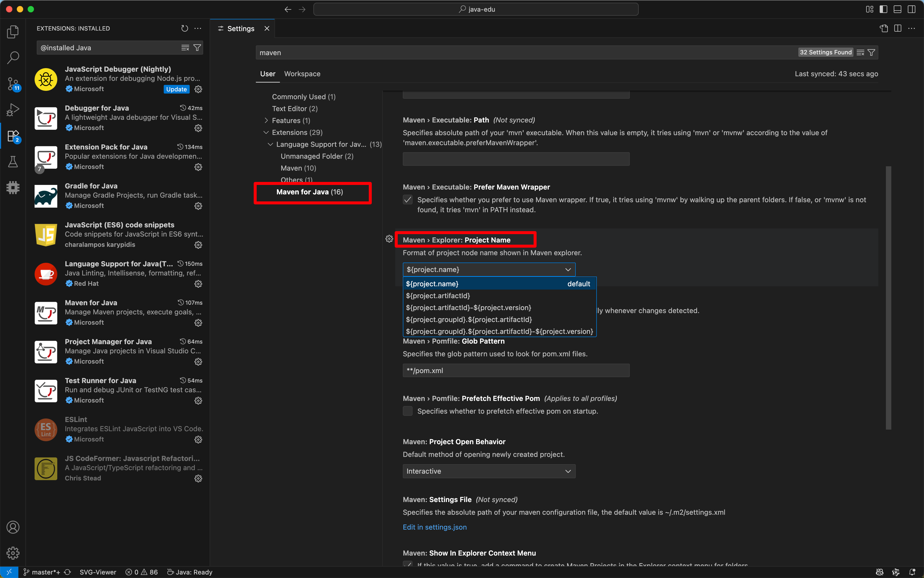Open Accounts icon in activity bar
This screenshot has height=578, width=924.
pos(13,527)
